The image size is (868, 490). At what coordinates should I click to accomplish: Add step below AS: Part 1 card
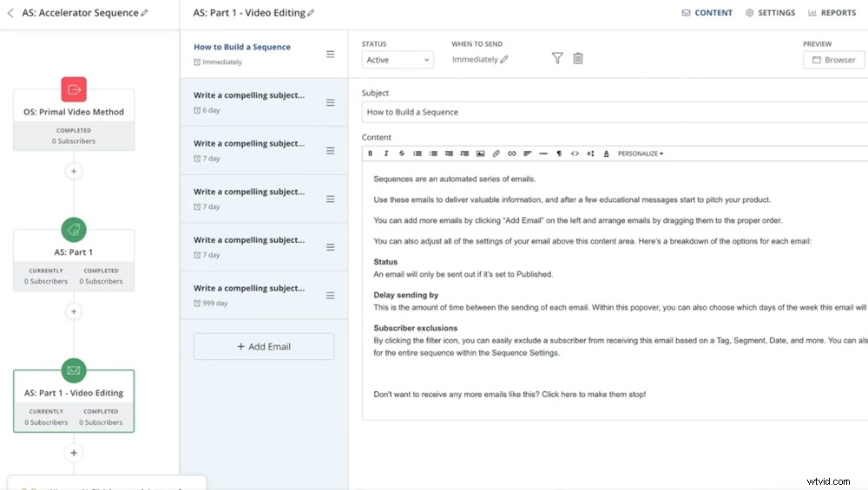click(74, 312)
